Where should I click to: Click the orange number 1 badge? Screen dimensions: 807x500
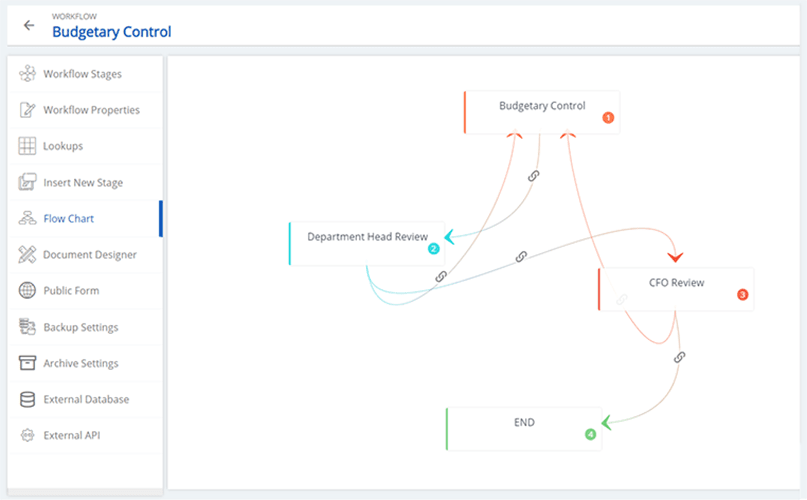tap(608, 118)
